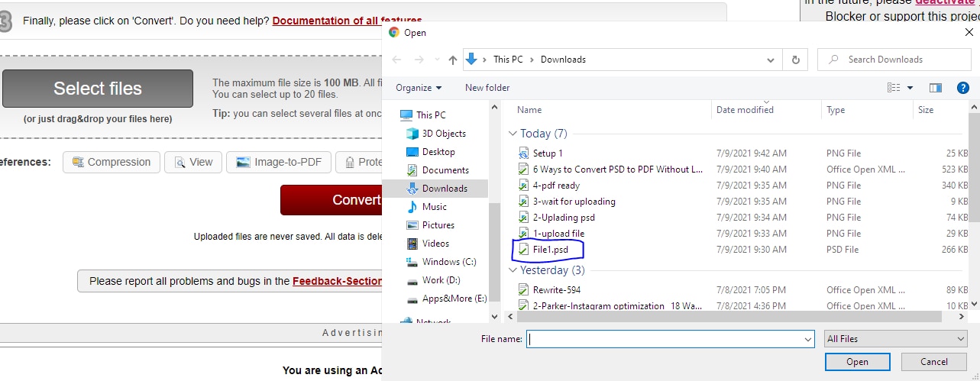
Task: Open the Help question mark icon
Action: click(x=962, y=88)
